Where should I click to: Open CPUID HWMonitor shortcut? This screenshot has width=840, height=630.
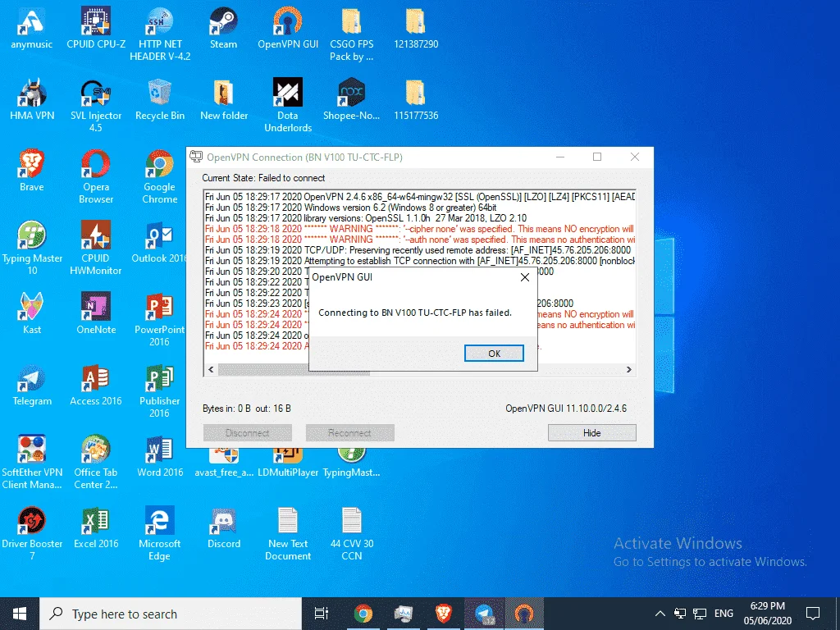click(96, 249)
